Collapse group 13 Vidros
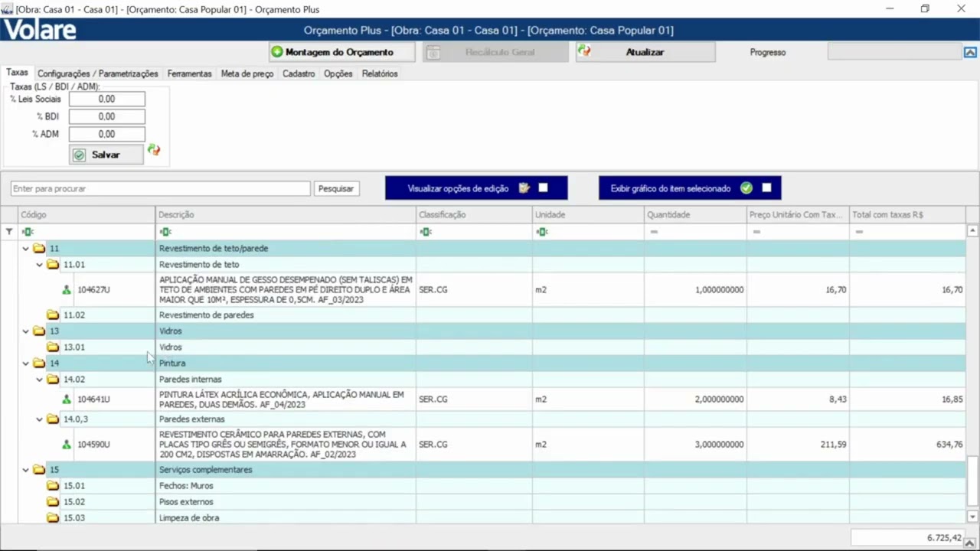Image resolution: width=980 pixels, height=551 pixels. coord(25,331)
